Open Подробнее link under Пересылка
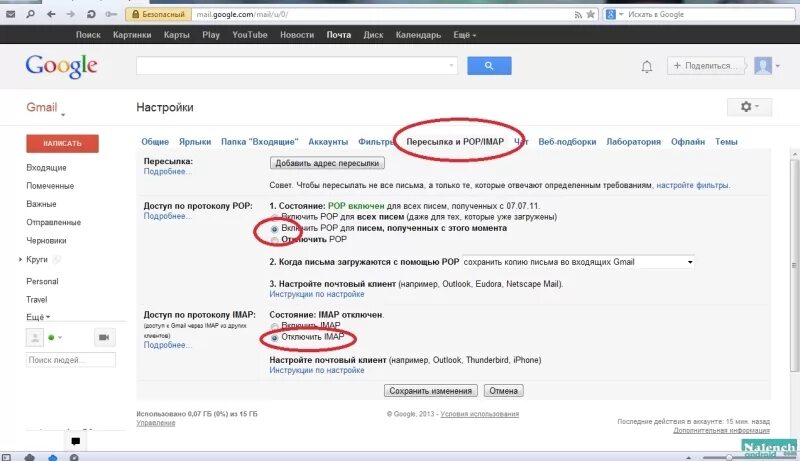 167,171
